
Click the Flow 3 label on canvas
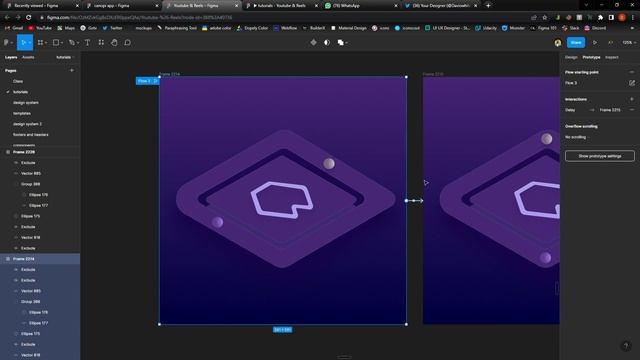pyautogui.click(x=144, y=81)
